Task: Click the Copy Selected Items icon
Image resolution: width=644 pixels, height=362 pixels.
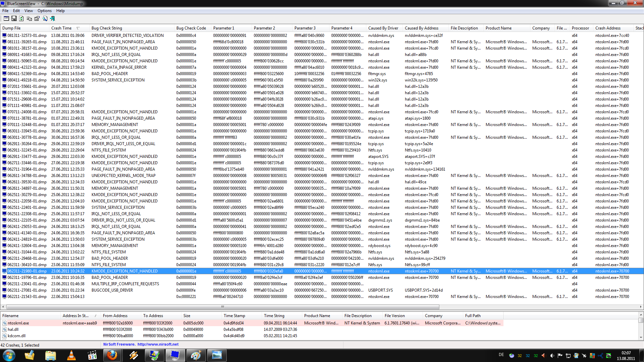Action: [x=29, y=19]
